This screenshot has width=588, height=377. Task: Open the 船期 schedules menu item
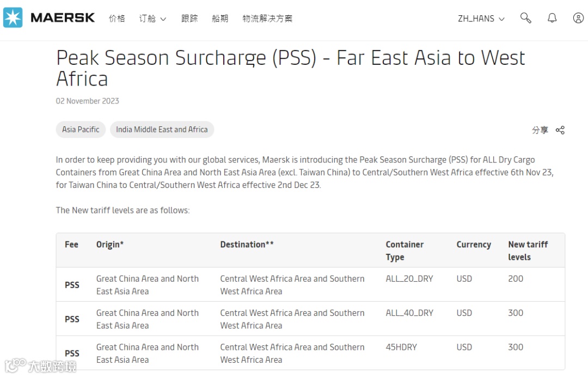tap(220, 19)
